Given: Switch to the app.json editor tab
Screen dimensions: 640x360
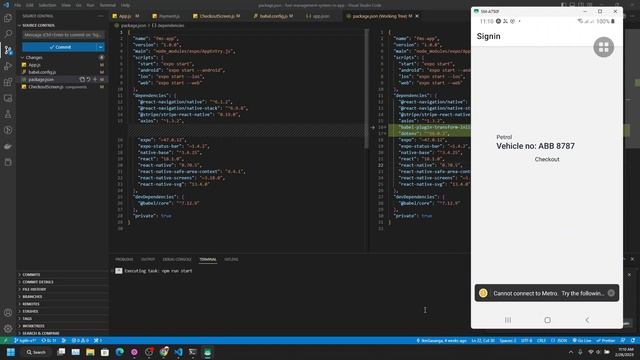Looking at the screenshot, I should pyautogui.click(x=321, y=16).
